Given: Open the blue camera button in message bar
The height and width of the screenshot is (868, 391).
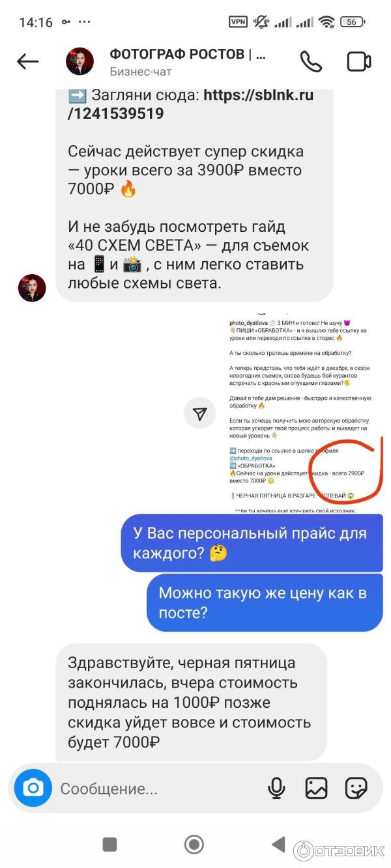Looking at the screenshot, I should pyautogui.click(x=33, y=788).
